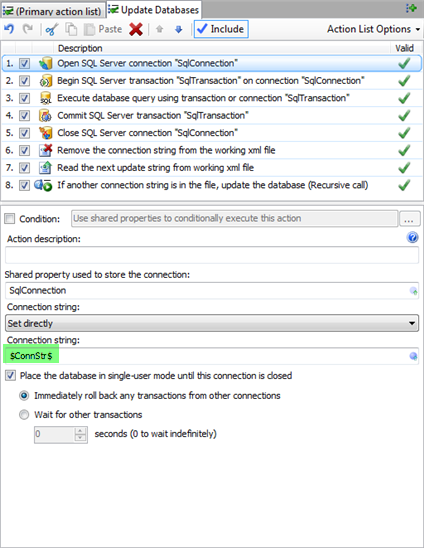Click the Paste button
Image resolution: width=424 pixels, height=548 pixels.
pos(103,29)
